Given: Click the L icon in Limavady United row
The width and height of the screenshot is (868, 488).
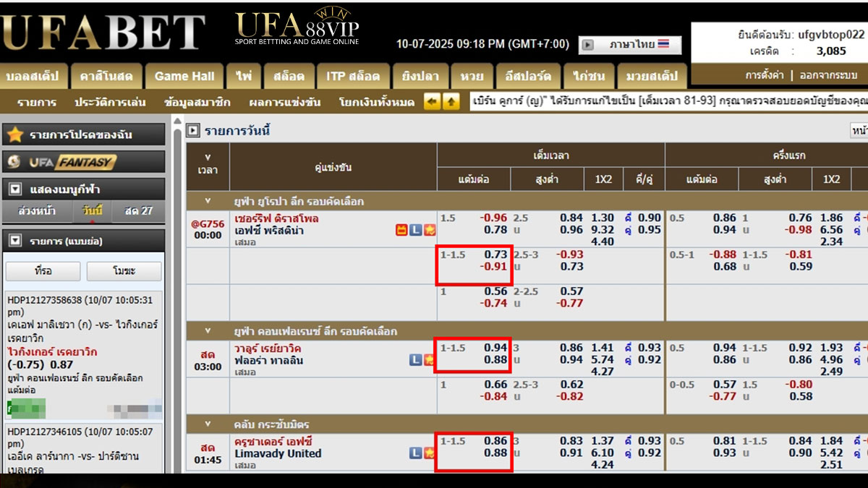Looking at the screenshot, I should pos(415,453).
